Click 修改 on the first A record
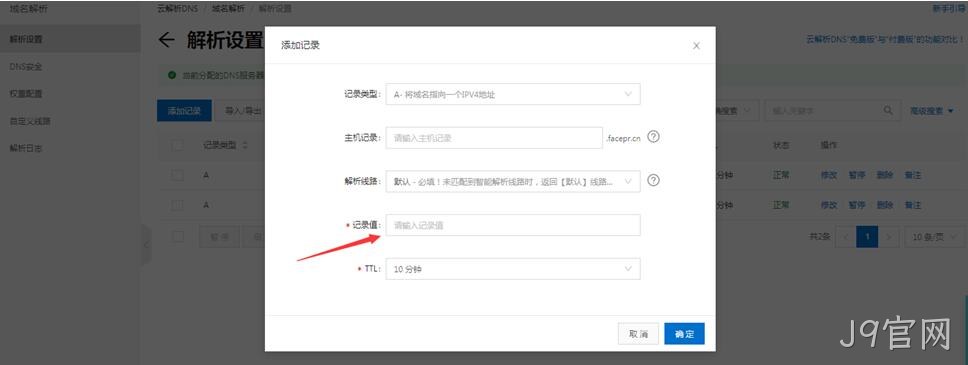The height and width of the screenshot is (365, 968). coord(828,175)
